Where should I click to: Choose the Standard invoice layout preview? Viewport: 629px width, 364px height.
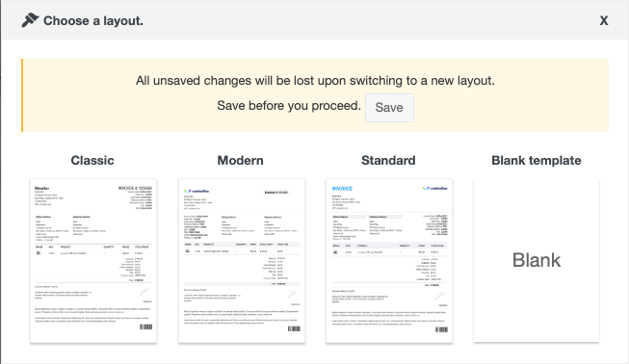click(x=389, y=261)
